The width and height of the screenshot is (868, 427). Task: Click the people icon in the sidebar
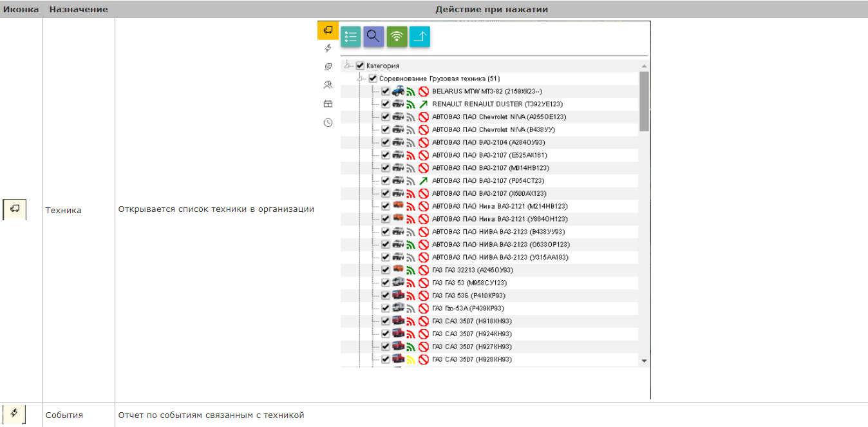pyautogui.click(x=328, y=85)
